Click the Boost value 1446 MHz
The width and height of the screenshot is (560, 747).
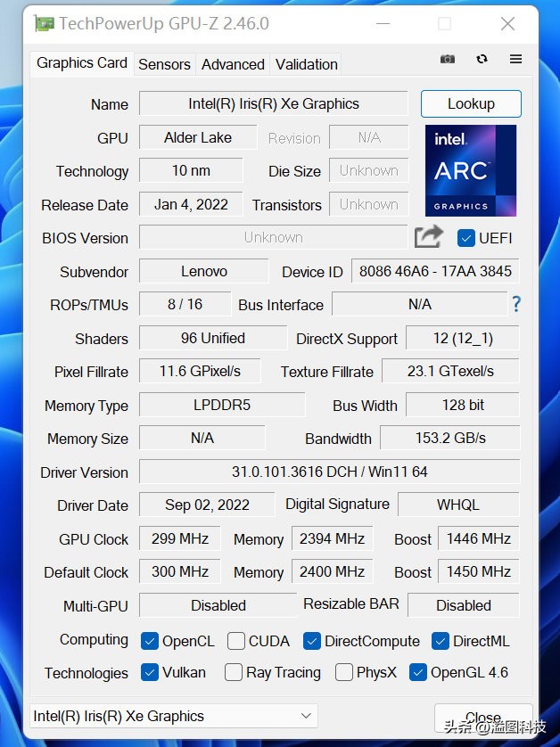(x=478, y=538)
